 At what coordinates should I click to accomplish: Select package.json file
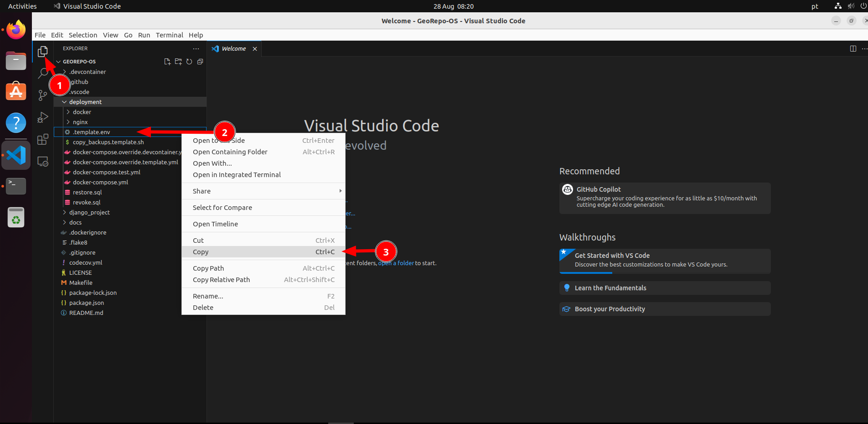point(86,303)
